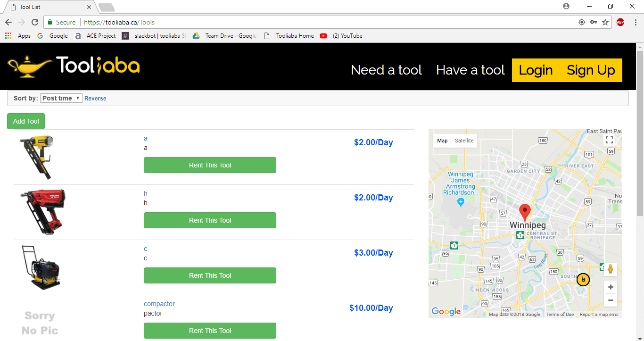This screenshot has height=341, width=644.
Task: Zoom out on the map
Action: click(611, 300)
